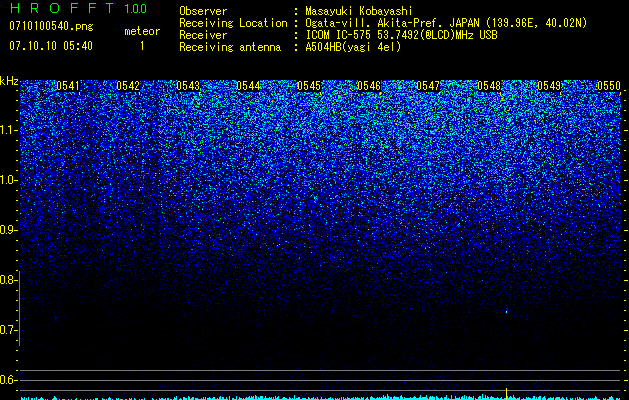The width and height of the screenshot is (629, 400).
Task: Click the 'Receiving antenna' label
Action: (230, 47)
